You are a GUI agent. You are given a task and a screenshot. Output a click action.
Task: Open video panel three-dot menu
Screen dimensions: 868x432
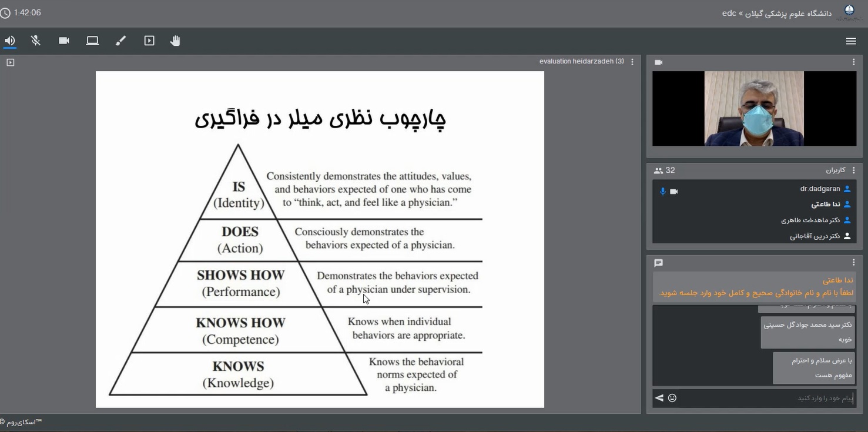click(853, 62)
